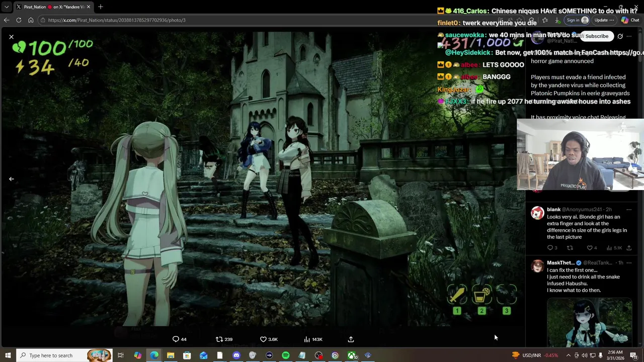Open Task View in taskbar
The height and width of the screenshot is (362, 644).
[121, 355]
